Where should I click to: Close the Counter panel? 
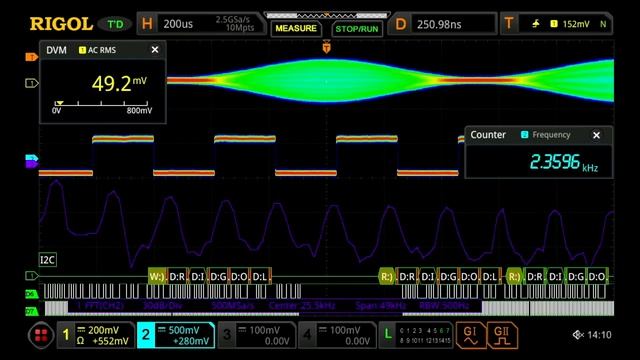(x=596, y=135)
